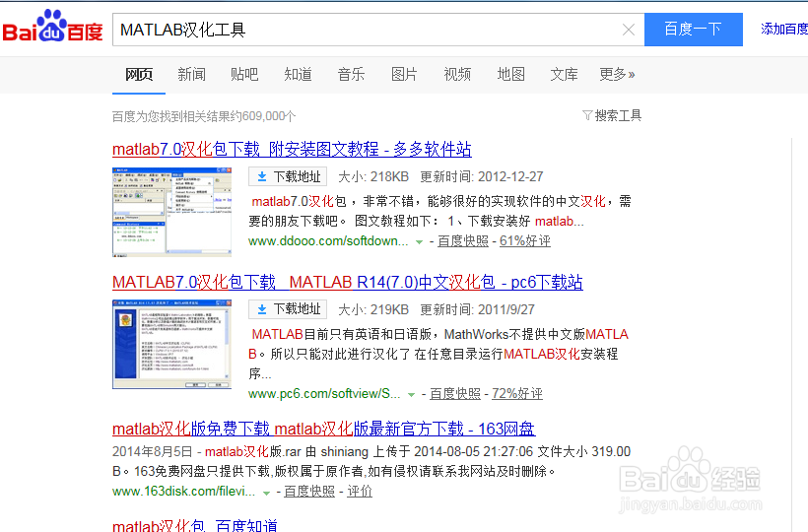Screen dimensions: 808x532
Task: Click download arrow icon in 218KB result
Action: [x=262, y=176]
